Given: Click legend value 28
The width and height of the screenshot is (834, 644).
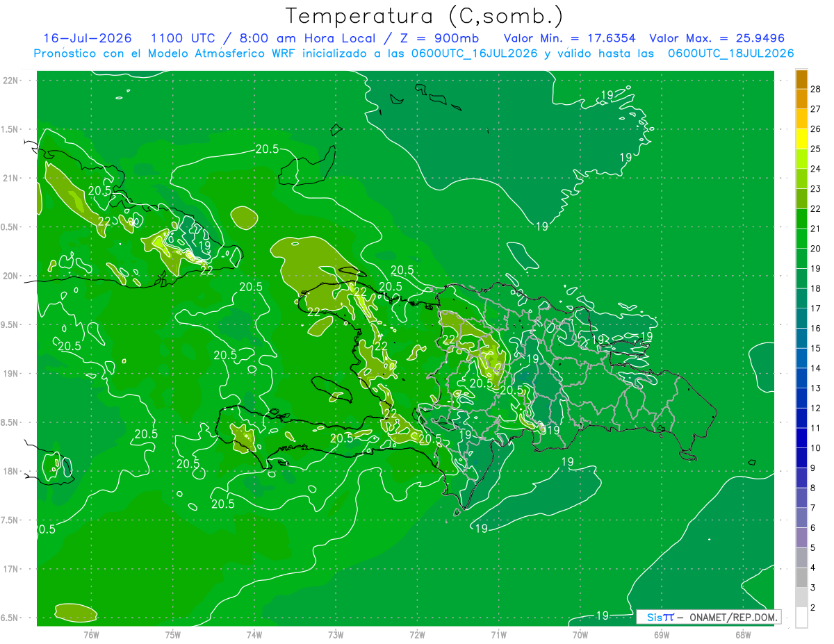Looking at the screenshot, I should [816, 90].
